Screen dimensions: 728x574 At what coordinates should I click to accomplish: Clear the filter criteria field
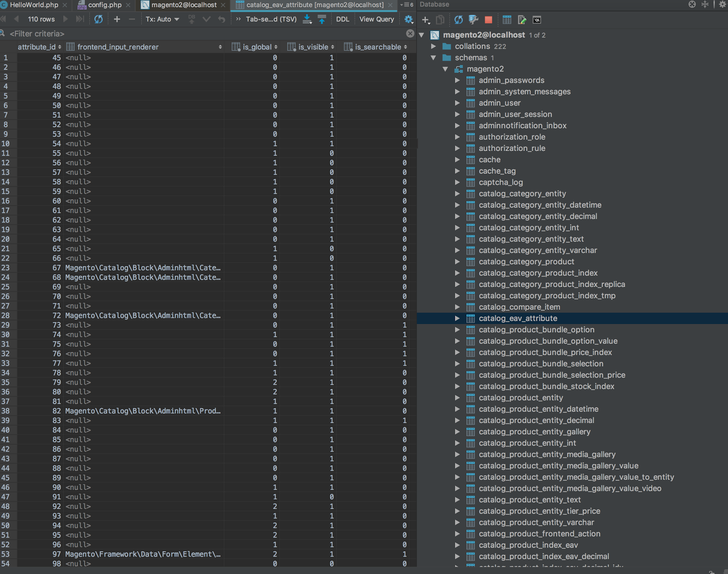point(410,34)
